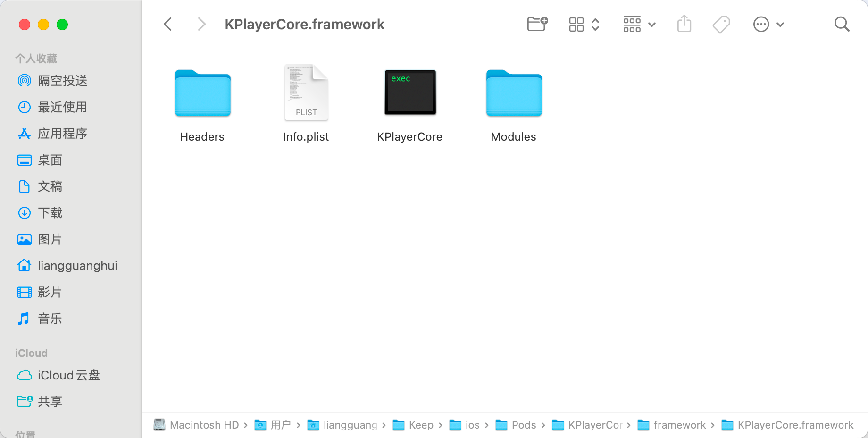Open the group-by options dropdown
868x438 pixels.
click(639, 24)
